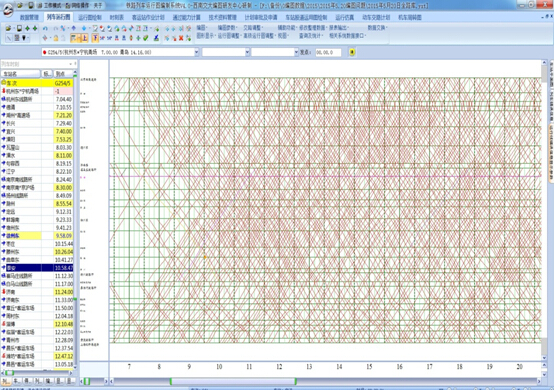Click the horizontal scrollbar thumb under the diagram
The width and height of the screenshot is (555, 390).
pos(233,381)
